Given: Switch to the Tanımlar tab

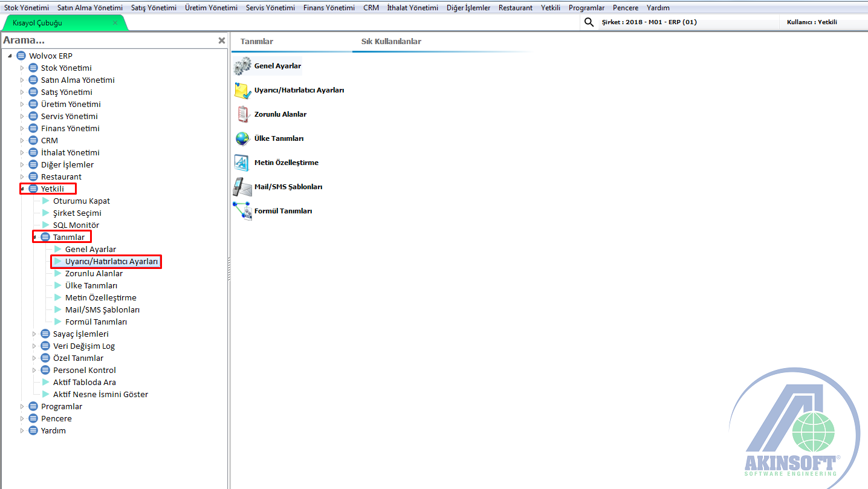Looking at the screenshot, I should 257,42.
